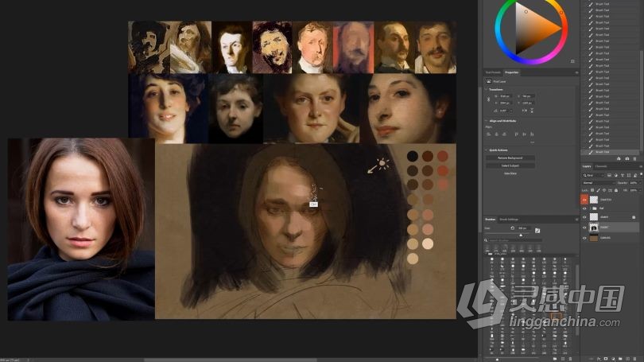Click the camera snapshot icon in History panel
644x362 pixels.
click(627, 158)
